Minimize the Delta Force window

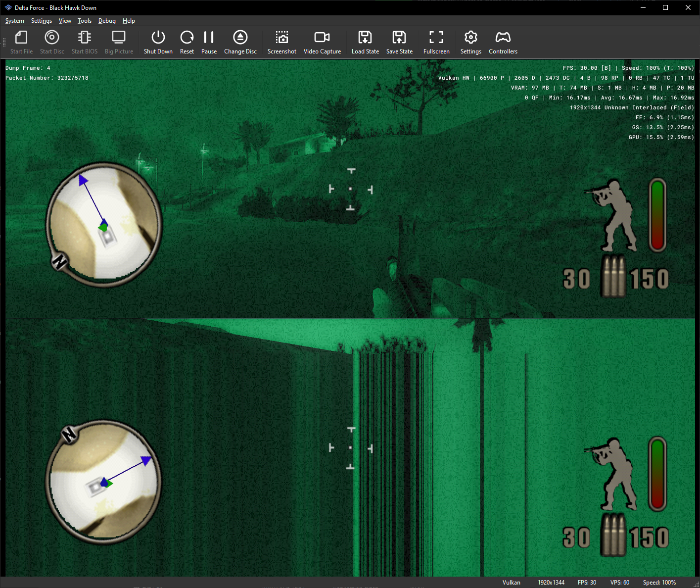[643, 7]
